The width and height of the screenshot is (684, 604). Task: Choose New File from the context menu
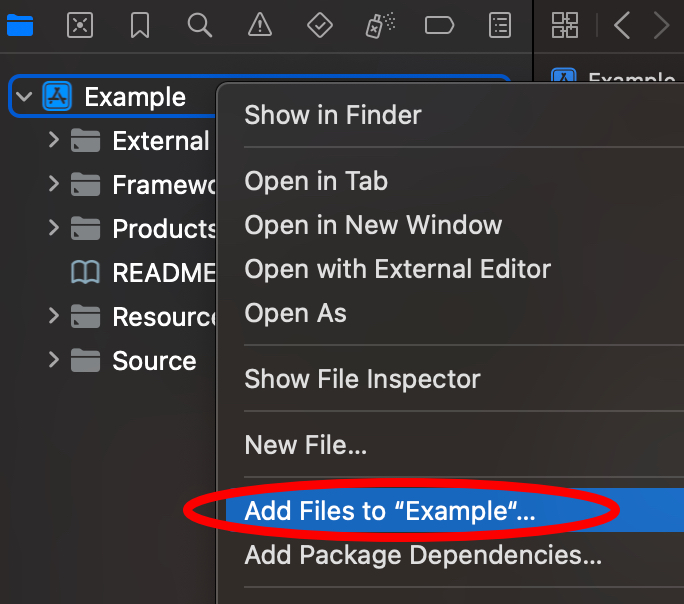(306, 445)
